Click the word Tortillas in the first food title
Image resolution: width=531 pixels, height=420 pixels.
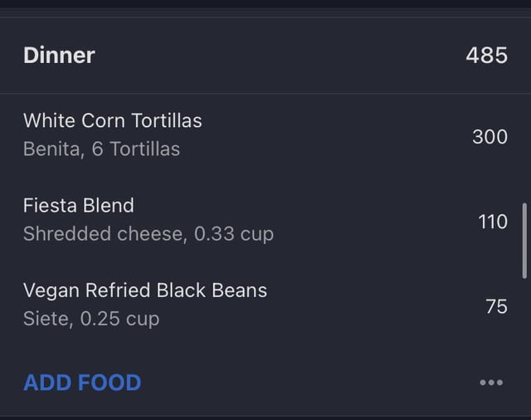[166, 120]
